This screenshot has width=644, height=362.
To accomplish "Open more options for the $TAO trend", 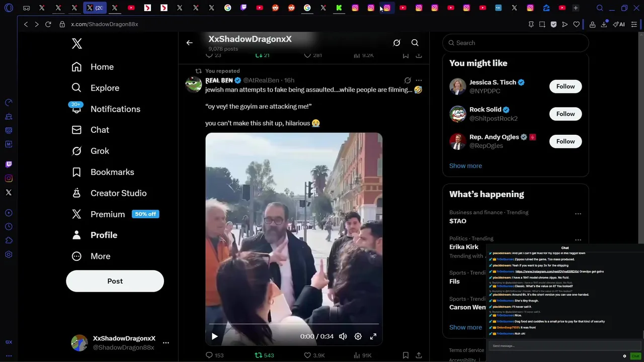I will tap(578, 214).
